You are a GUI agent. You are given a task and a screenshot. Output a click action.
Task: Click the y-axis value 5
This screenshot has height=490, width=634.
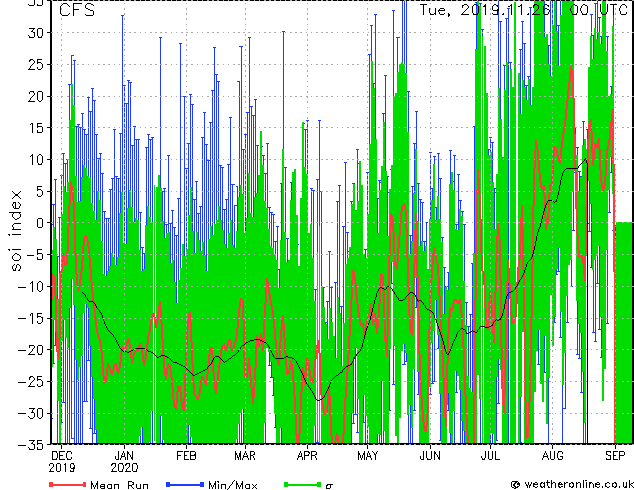tap(40, 191)
